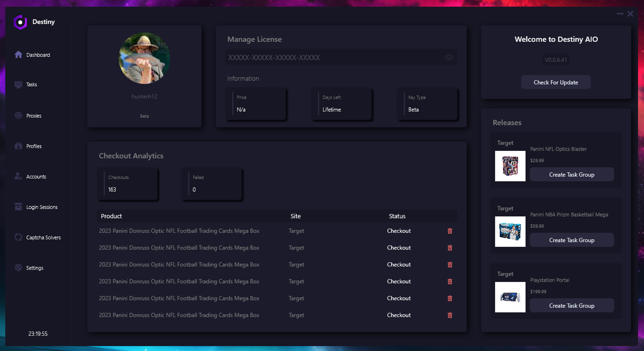Image resolution: width=644 pixels, height=351 pixels.
Task: Delete the third Mega Box checkout row
Action: (450, 265)
